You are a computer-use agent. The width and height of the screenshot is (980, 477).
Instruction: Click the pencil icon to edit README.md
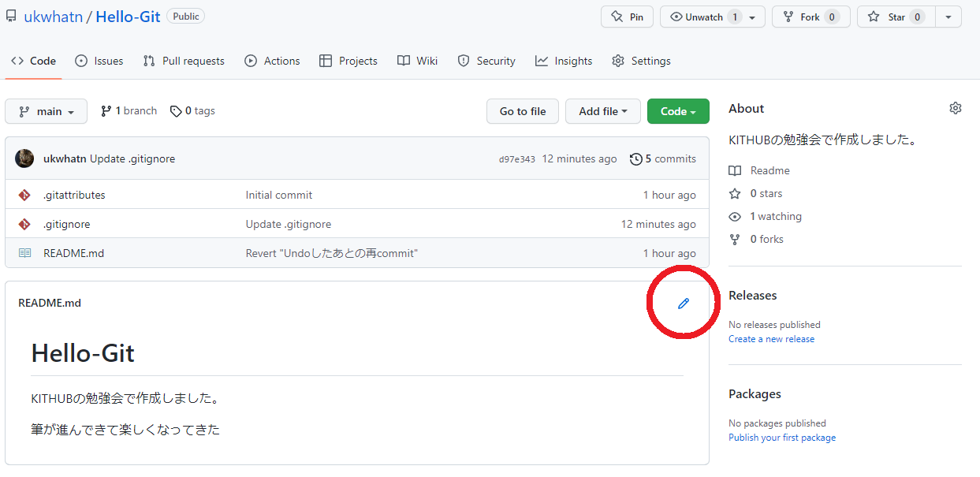(683, 302)
